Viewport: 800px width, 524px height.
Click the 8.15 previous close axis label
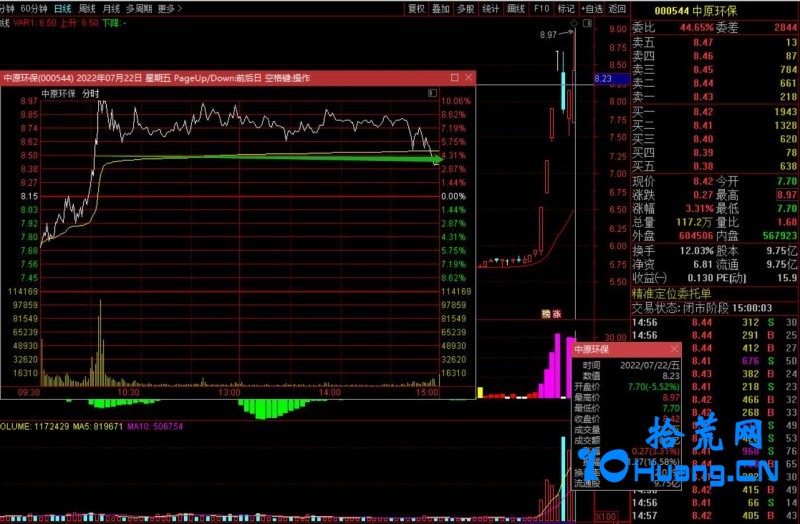click(29, 196)
